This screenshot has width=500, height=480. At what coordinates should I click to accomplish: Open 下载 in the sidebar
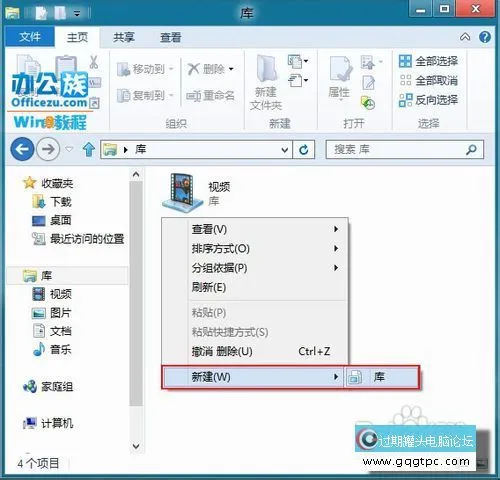(x=52, y=202)
